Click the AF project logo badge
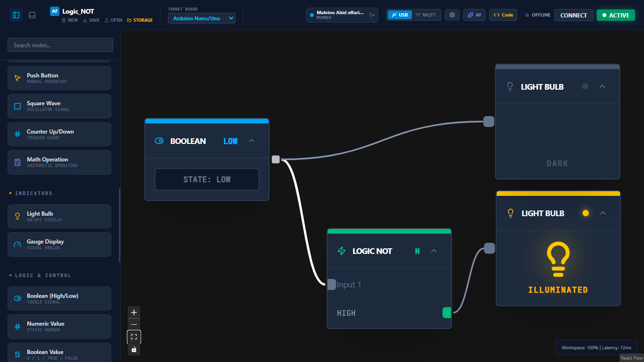This screenshot has width=644, height=362. tap(55, 11)
